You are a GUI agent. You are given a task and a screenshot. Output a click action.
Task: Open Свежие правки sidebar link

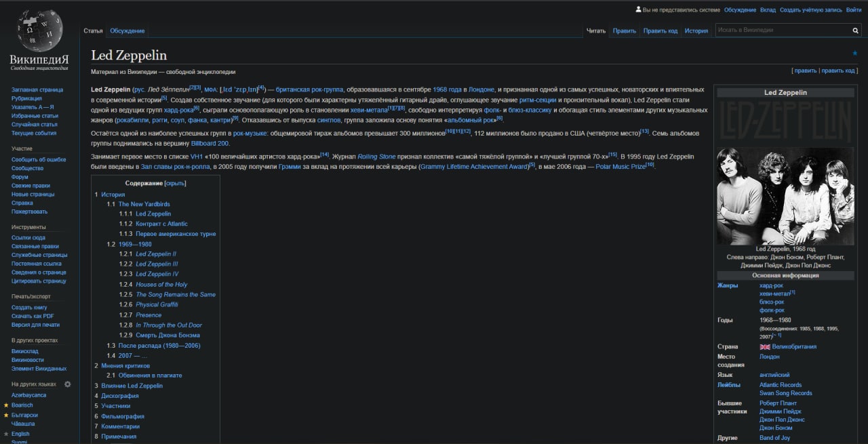31,186
